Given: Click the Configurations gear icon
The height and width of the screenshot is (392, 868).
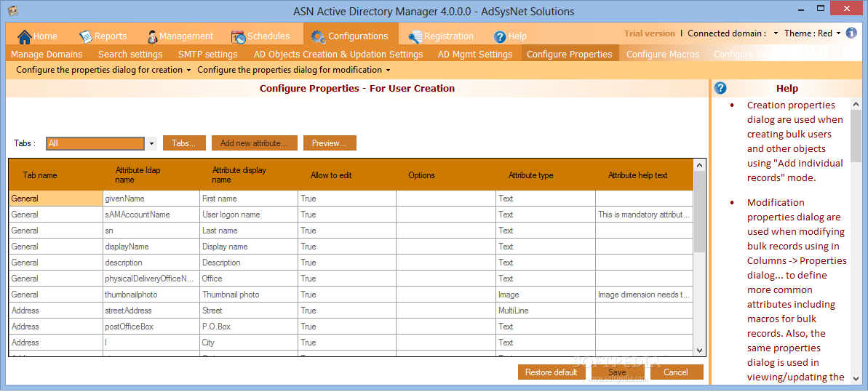Looking at the screenshot, I should pyautogui.click(x=318, y=36).
